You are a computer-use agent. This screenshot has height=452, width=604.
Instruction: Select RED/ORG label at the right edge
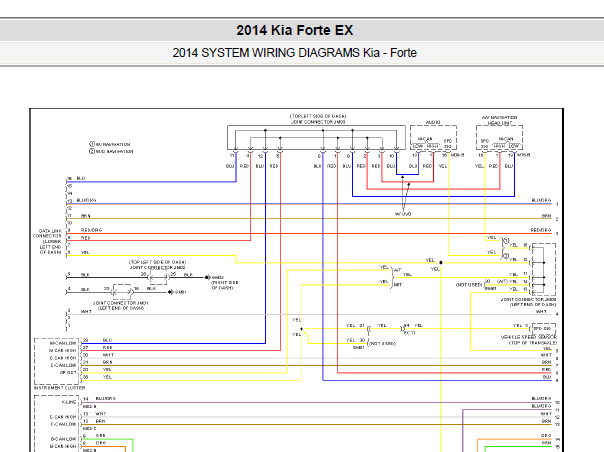point(541,230)
